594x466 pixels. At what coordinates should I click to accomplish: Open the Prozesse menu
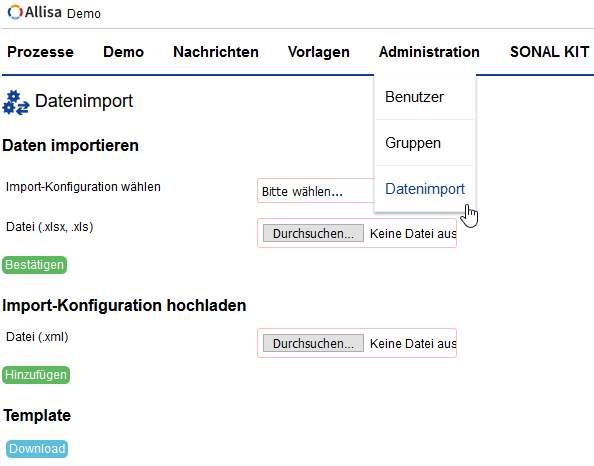coord(40,52)
